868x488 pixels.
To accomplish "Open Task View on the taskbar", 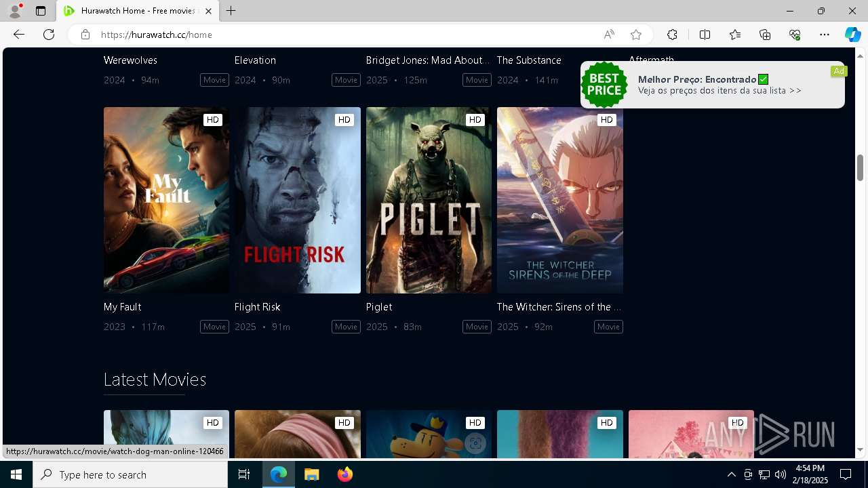I will (x=244, y=474).
